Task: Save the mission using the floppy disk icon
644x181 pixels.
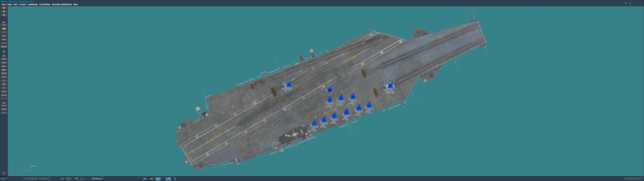Action: [x=4, y=15]
